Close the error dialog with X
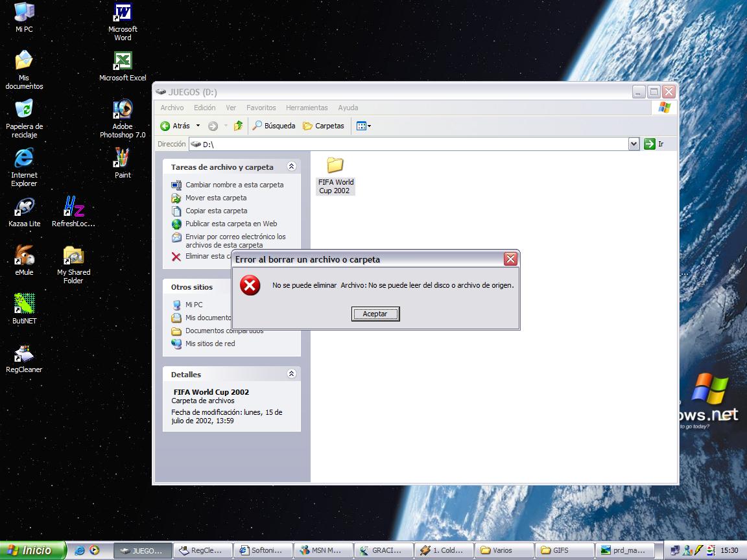Viewport: 747px width, 560px height. (x=510, y=259)
